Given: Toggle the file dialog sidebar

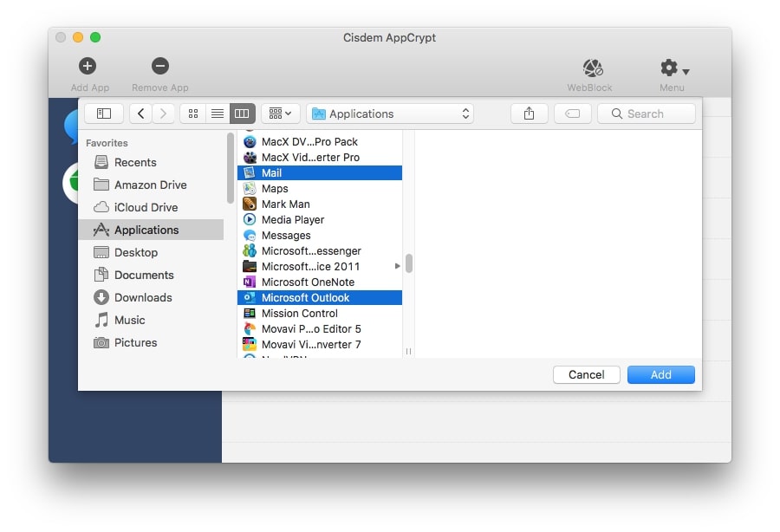Looking at the screenshot, I should (x=104, y=114).
